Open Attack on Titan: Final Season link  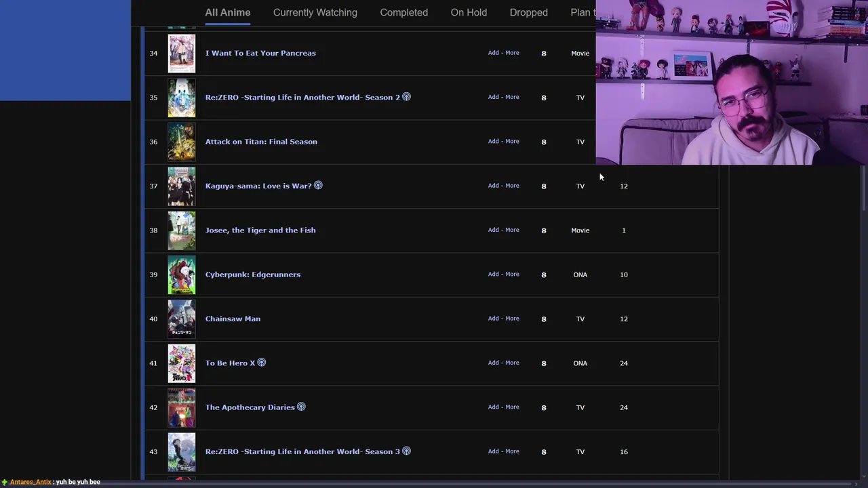pyautogui.click(x=261, y=142)
